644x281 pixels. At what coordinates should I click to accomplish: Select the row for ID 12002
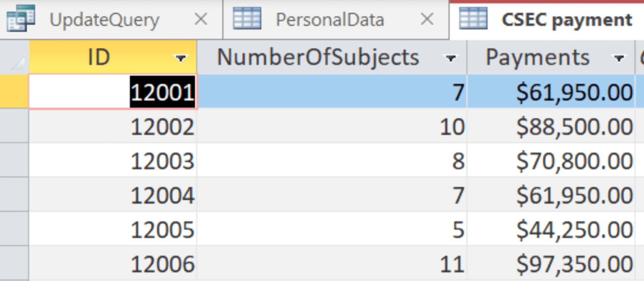click(14, 127)
